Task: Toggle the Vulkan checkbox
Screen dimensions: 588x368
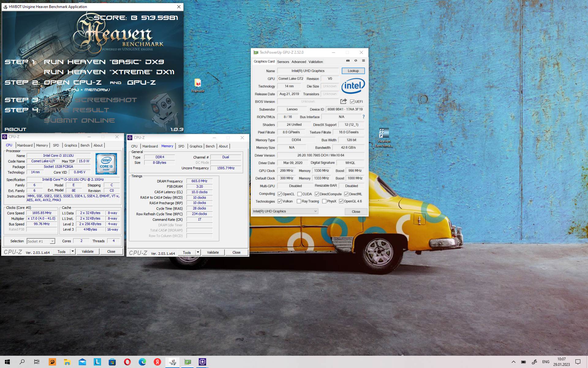Action: point(280,201)
